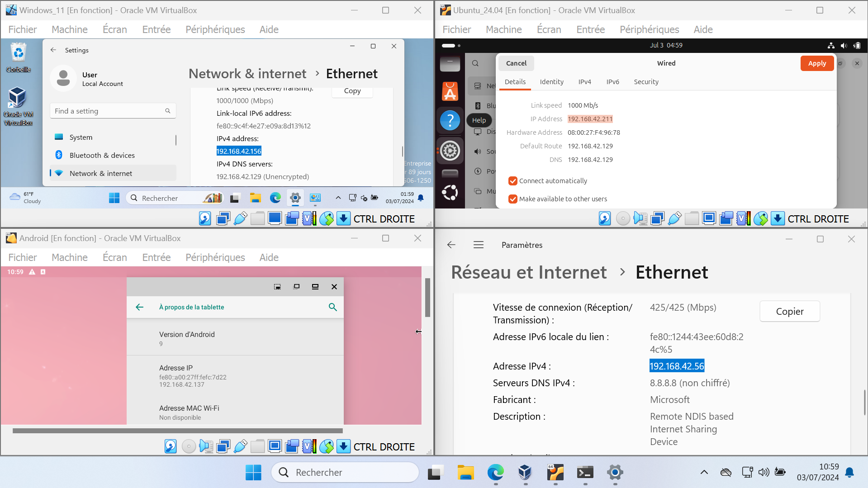Click host volume icon in system tray

(764, 473)
